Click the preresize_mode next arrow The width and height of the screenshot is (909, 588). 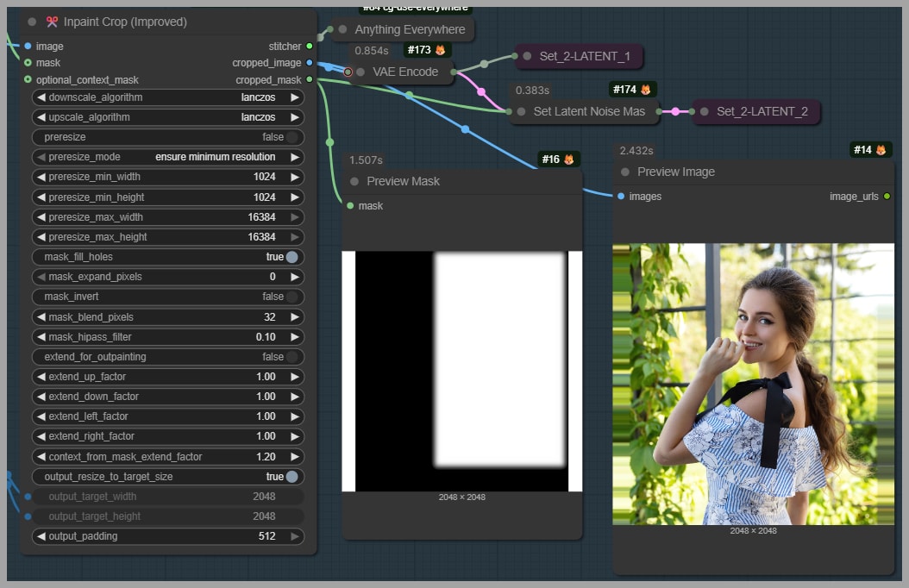pyautogui.click(x=295, y=157)
